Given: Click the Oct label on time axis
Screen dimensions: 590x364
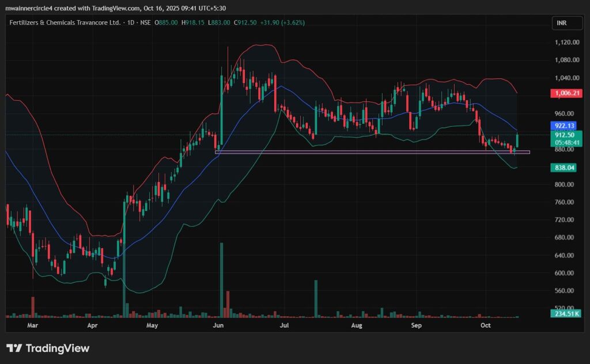Looking at the screenshot, I should point(486,326).
